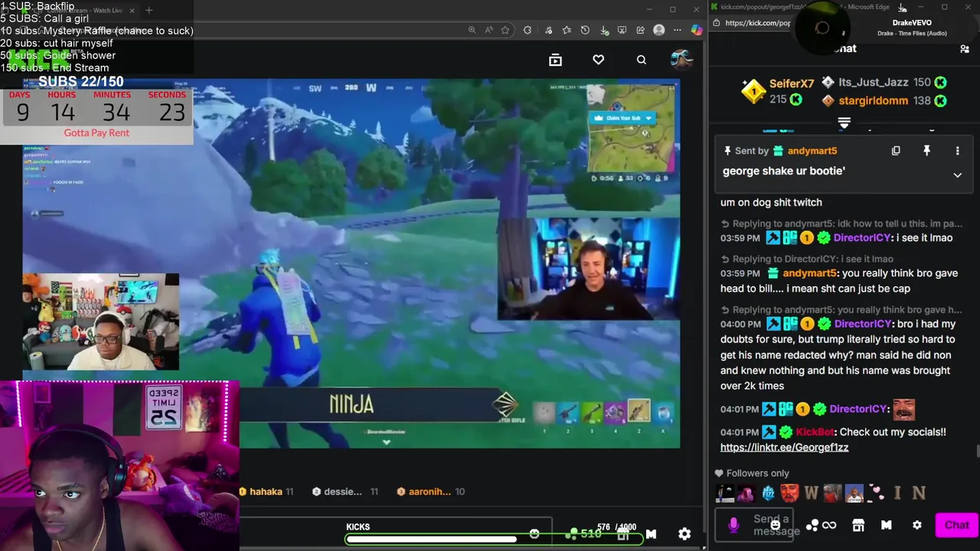Screen dimensions: 980x551
Task: Open the settings gear below the stream
Action: (x=684, y=534)
